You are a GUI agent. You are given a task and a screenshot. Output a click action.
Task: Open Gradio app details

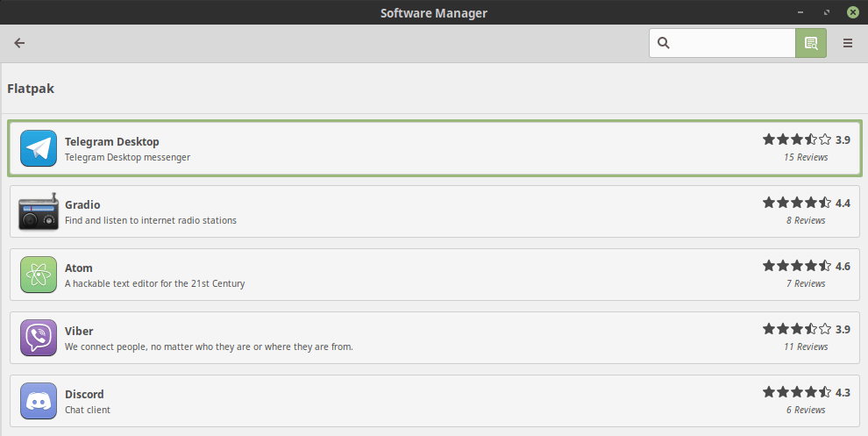pyautogui.click(x=435, y=211)
